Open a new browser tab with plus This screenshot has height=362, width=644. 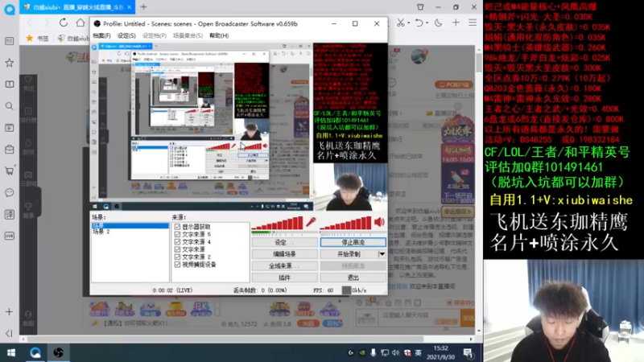pos(143,7)
